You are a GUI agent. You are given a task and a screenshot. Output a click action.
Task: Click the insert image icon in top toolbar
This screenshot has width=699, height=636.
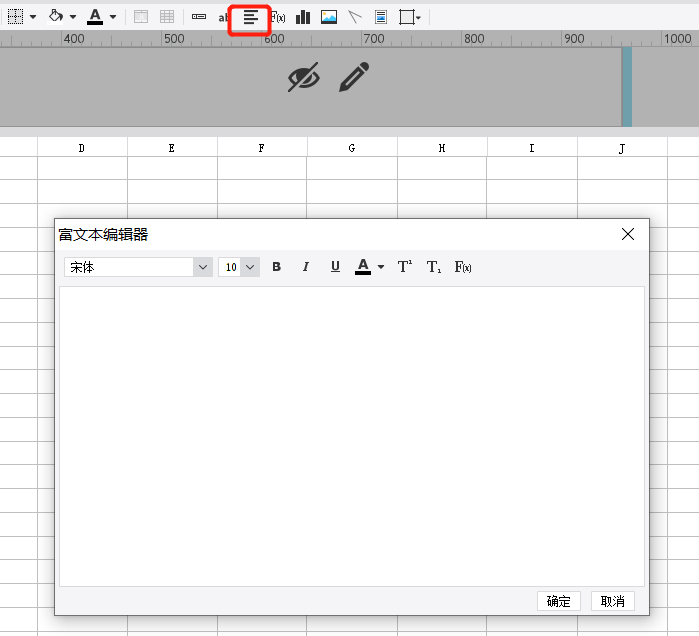[x=329, y=17]
